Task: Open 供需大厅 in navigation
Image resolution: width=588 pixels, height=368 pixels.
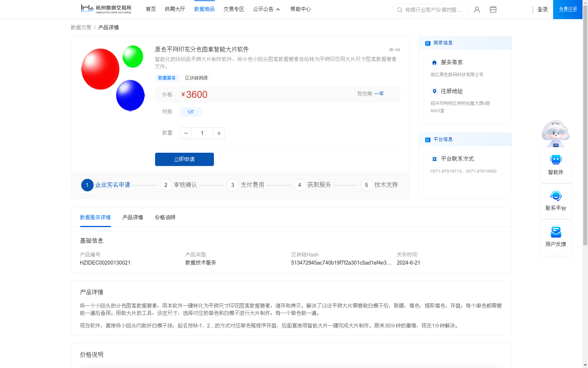Action: [x=175, y=9]
